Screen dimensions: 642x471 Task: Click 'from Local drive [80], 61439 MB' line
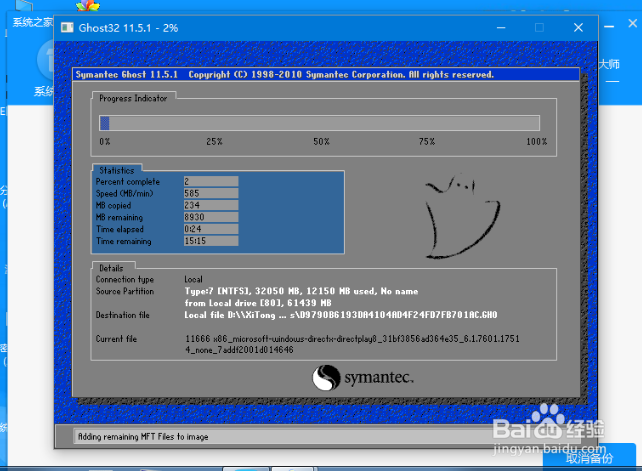coord(258,303)
